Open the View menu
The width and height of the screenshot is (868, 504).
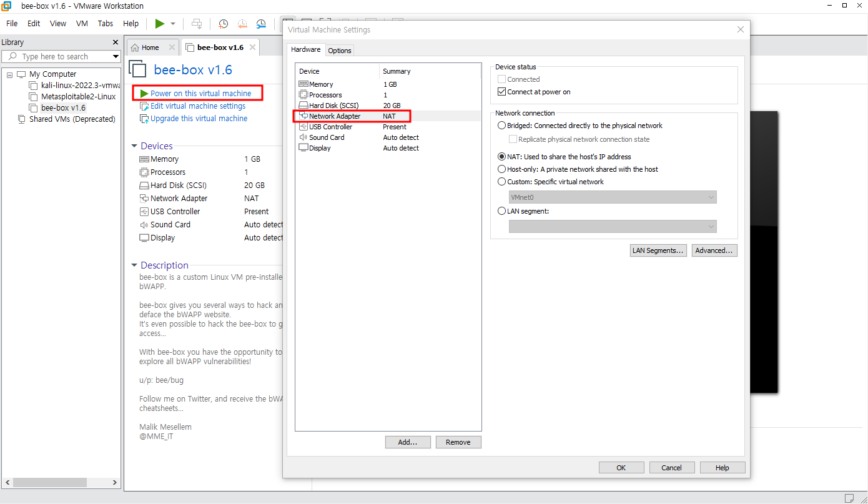click(58, 23)
